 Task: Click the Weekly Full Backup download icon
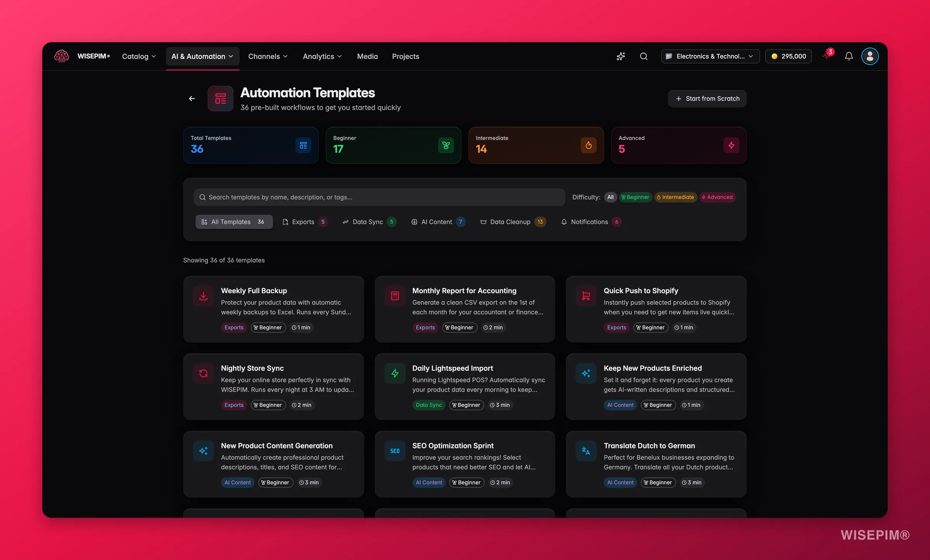[x=203, y=296]
